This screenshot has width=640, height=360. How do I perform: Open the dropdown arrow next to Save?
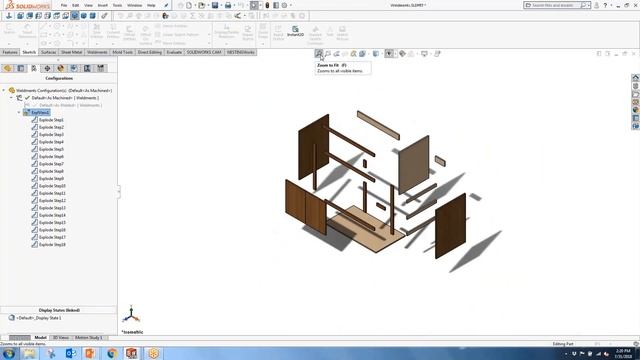[x=221, y=5]
